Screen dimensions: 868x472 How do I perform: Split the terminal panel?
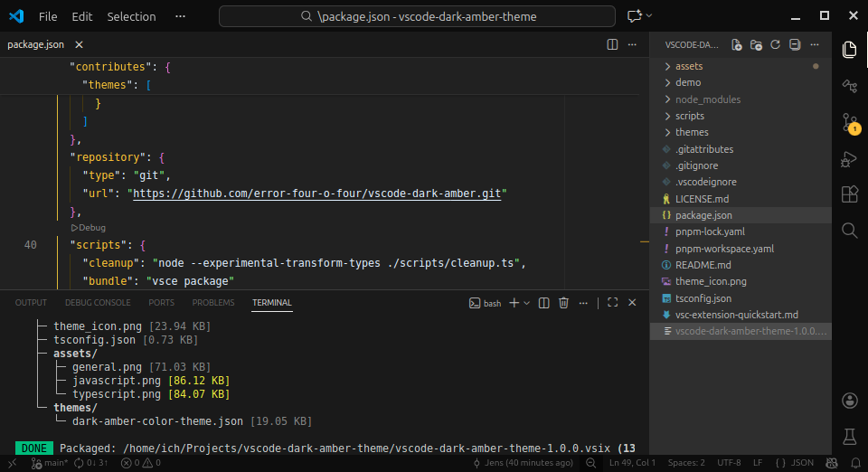(544, 303)
